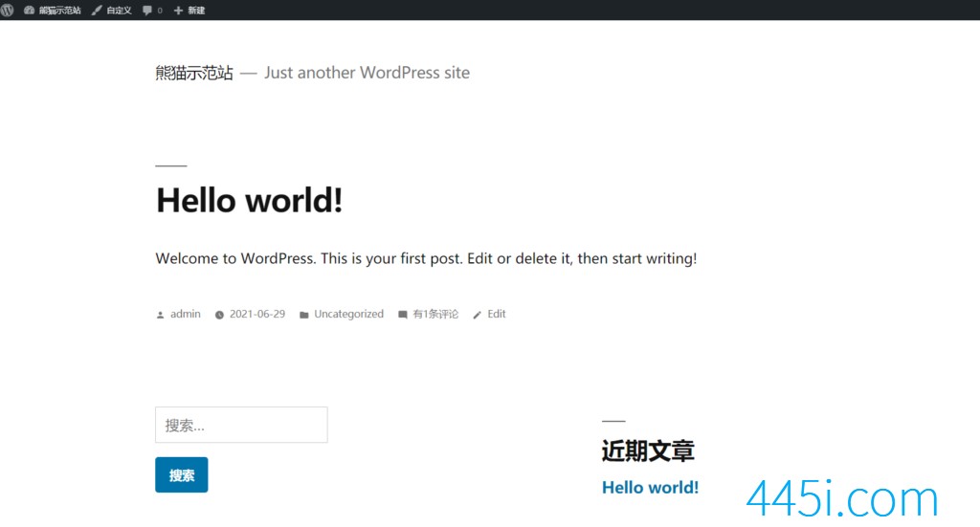Click the dashboard gauge icon in admin bar
Image resolution: width=980 pixels, height=527 pixels.
pos(29,10)
